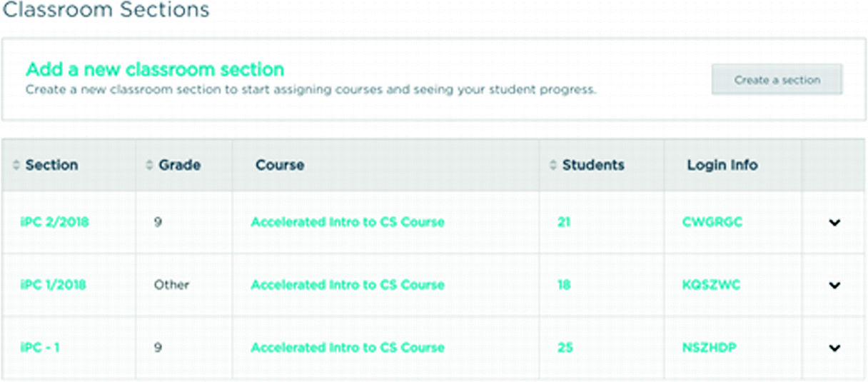
Task: Click the Login Info column header
Action: click(722, 165)
